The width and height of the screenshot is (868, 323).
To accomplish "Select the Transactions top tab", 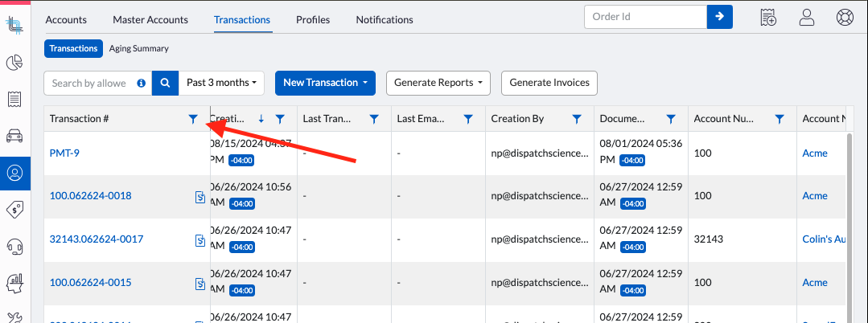I will point(242,20).
